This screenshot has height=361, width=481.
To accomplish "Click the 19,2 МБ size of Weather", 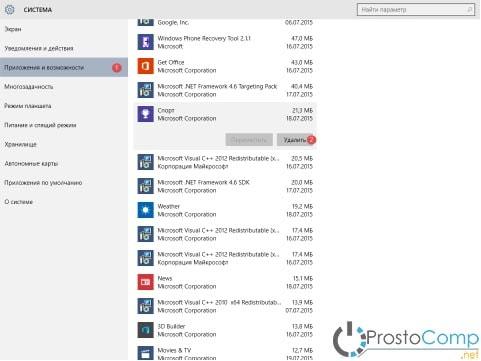I will click(x=302, y=206).
